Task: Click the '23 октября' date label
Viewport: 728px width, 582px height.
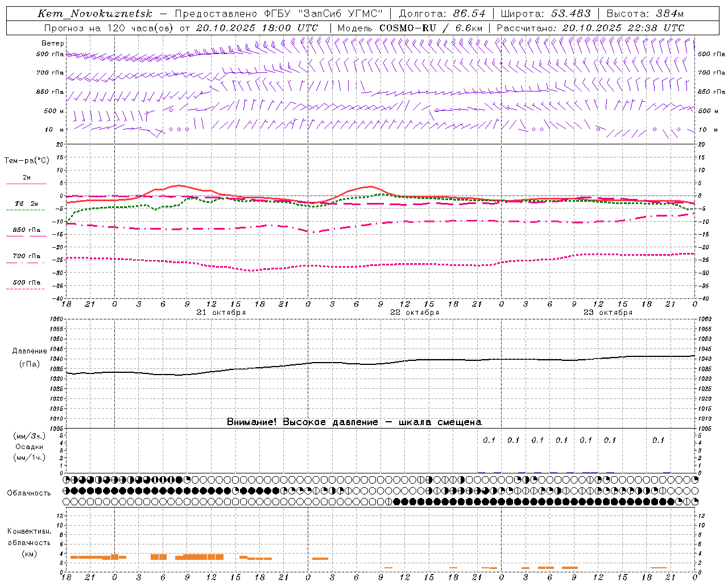Action: coord(608,313)
